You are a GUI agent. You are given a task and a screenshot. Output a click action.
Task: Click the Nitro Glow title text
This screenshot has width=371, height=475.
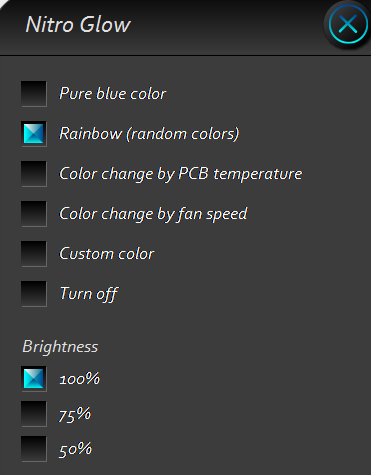click(78, 25)
